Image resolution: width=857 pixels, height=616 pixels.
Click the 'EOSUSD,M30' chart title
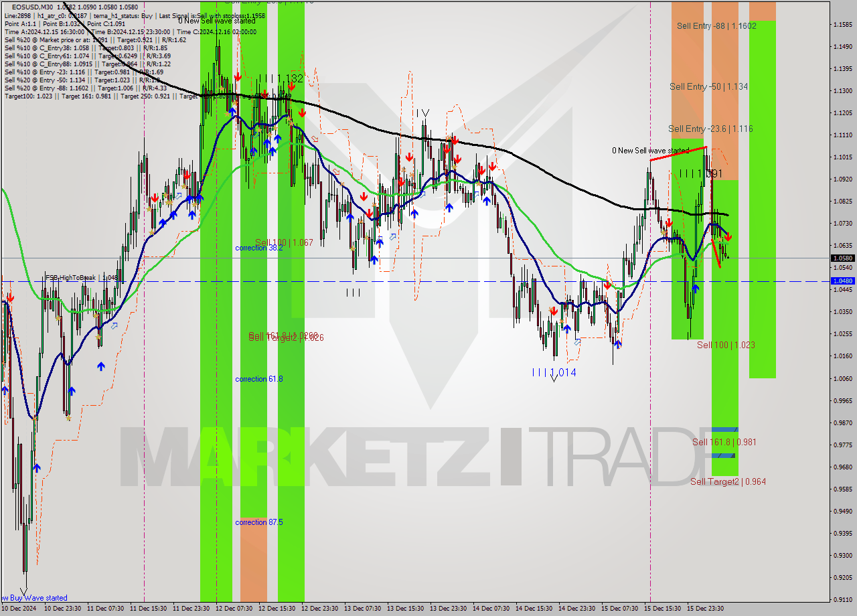(x=33, y=7)
